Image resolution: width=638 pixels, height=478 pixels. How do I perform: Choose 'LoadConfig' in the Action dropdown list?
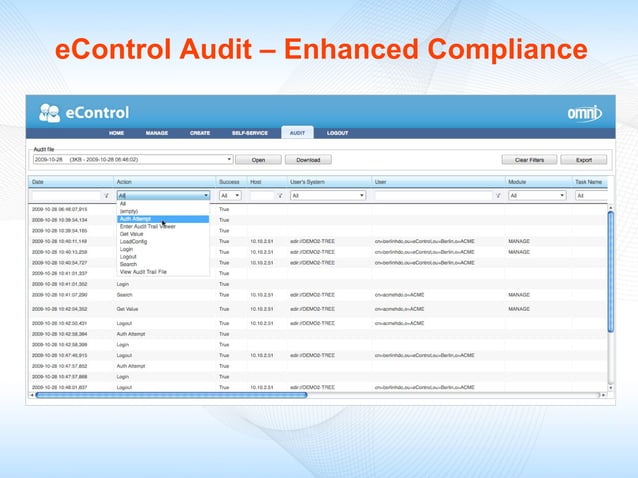click(163, 242)
